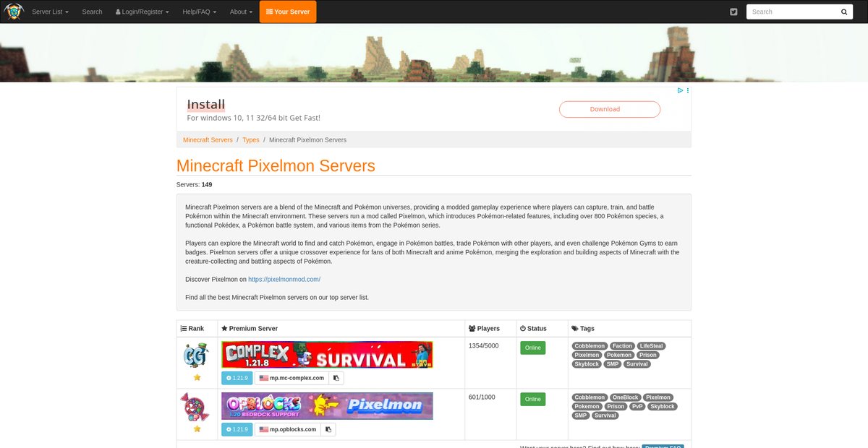The width and height of the screenshot is (868, 448).
Task: Open Survival tag on Complex row
Action: [637, 364]
